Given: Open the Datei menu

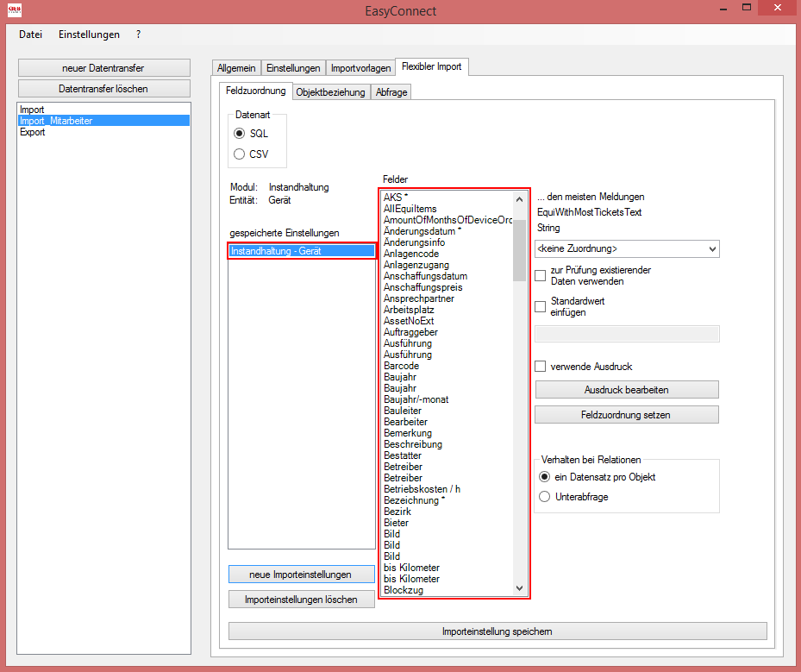Looking at the screenshot, I should pos(30,35).
